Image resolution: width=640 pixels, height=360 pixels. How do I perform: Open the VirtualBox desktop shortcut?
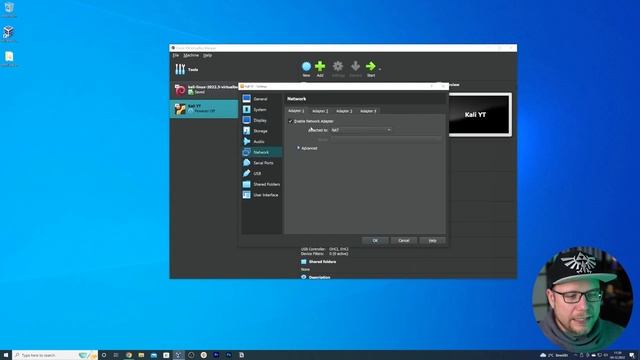point(9,34)
